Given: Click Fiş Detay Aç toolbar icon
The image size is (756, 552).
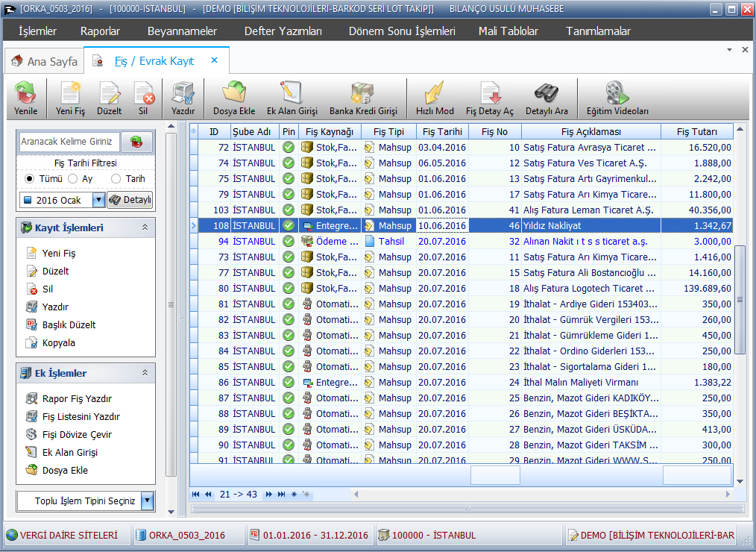Looking at the screenshot, I should 490,98.
